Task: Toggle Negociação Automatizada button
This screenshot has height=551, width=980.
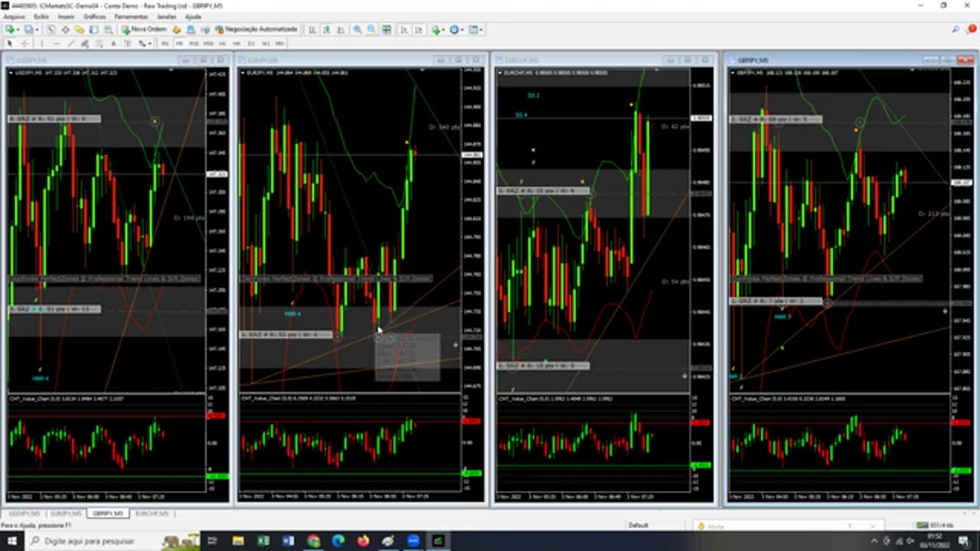Action: click(256, 29)
